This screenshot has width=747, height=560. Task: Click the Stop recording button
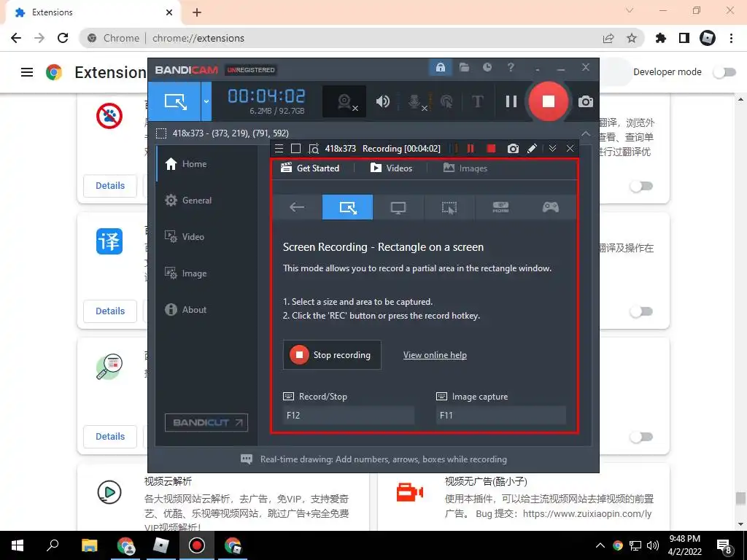(x=332, y=355)
